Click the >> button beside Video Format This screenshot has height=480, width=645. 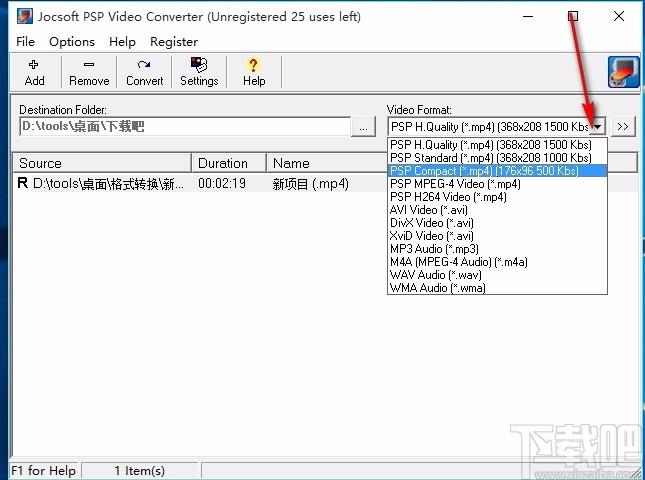click(x=623, y=127)
